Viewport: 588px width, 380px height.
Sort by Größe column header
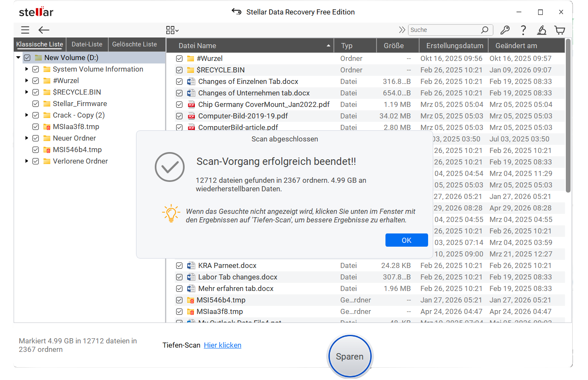(398, 46)
